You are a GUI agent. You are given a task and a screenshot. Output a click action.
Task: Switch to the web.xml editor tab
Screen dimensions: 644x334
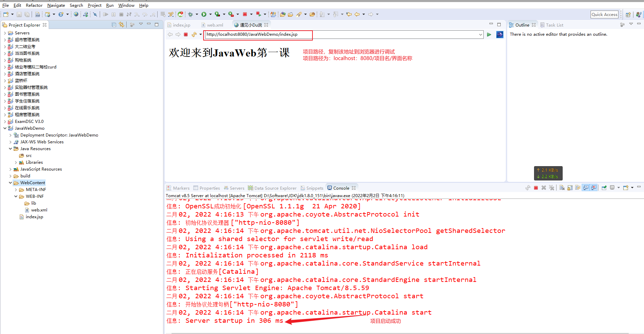212,25
